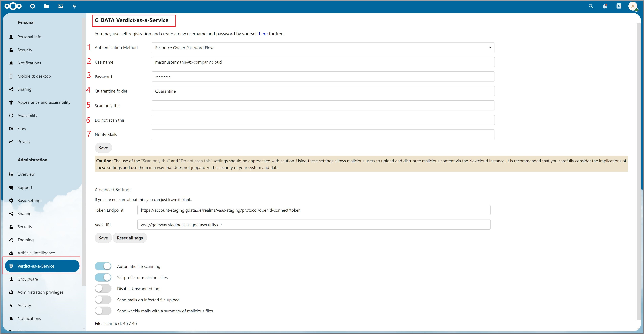Click the Authentication Method dropdown arrow

[490, 48]
